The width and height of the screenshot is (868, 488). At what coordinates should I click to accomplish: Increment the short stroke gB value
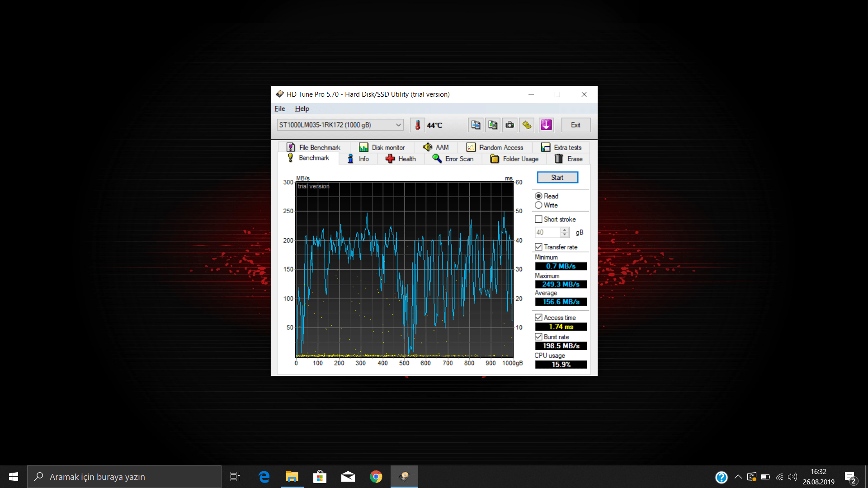pyautogui.click(x=564, y=230)
